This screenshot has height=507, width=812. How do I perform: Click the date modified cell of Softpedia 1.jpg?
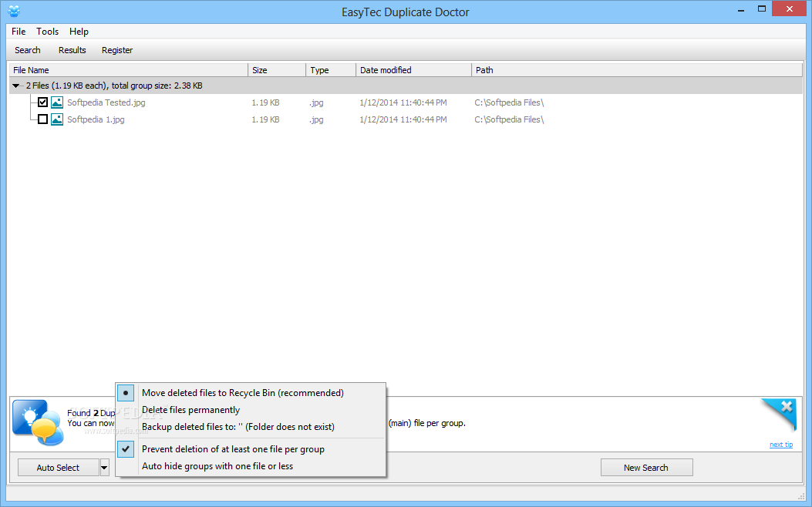click(x=403, y=119)
